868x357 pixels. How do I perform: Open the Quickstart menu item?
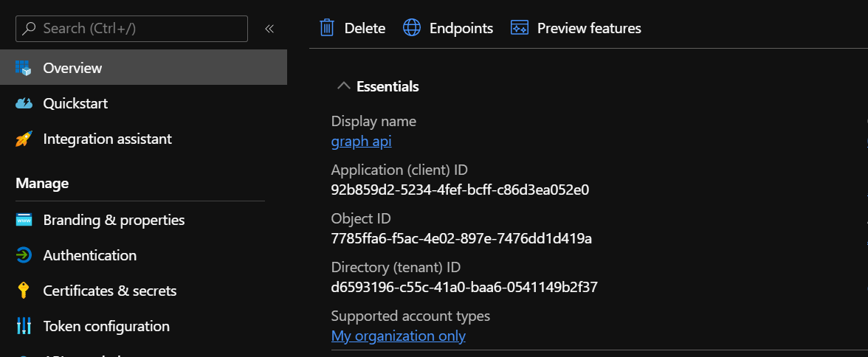click(75, 103)
